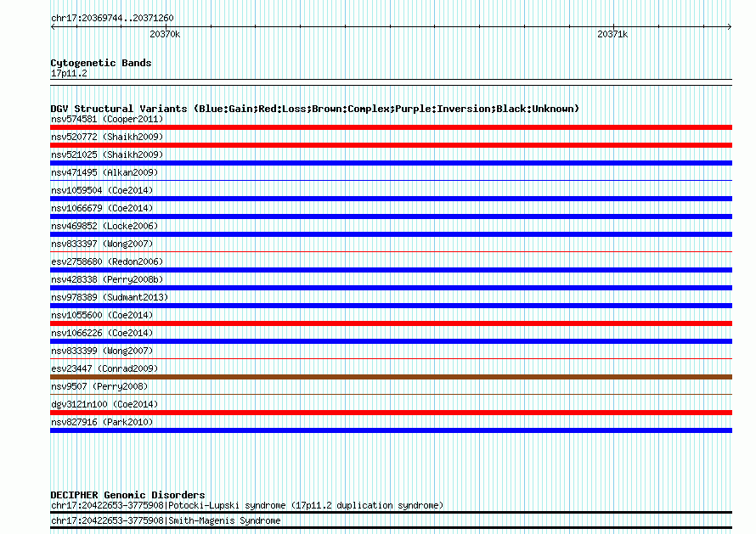Click the right arrowhead on the ruler
This screenshot has height=534, width=756.
pos(730,26)
